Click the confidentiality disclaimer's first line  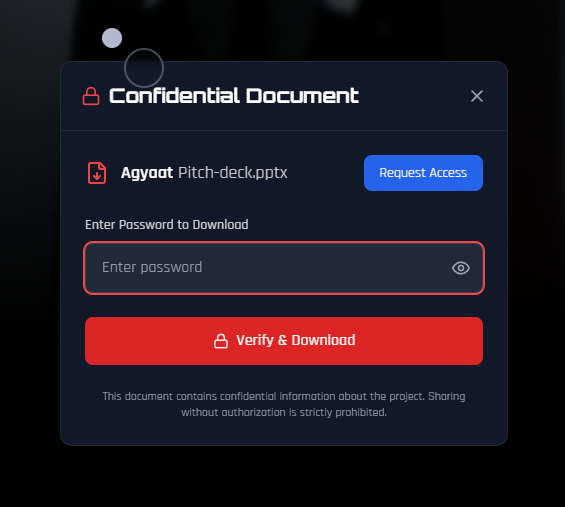284,396
